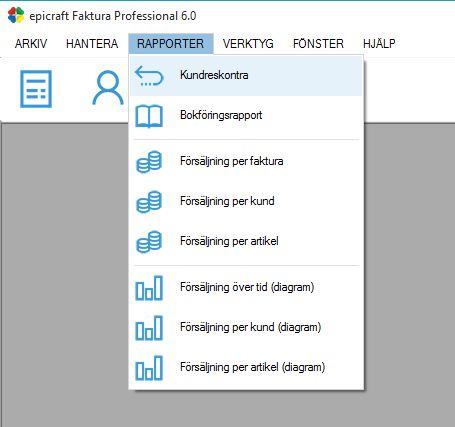The image size is (455, 427).
Task: Choose Försäljning per faktura report
Action: tap(246, 162)
